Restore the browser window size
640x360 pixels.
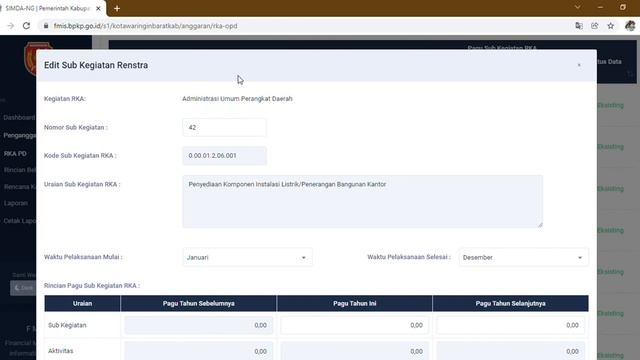point(622,7)
